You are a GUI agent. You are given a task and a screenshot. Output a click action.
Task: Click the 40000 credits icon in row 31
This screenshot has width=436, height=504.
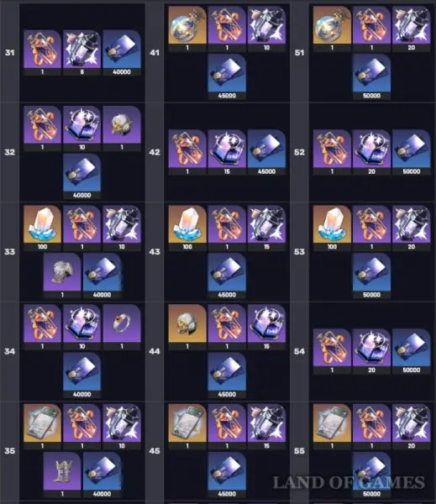click(122, 49)
